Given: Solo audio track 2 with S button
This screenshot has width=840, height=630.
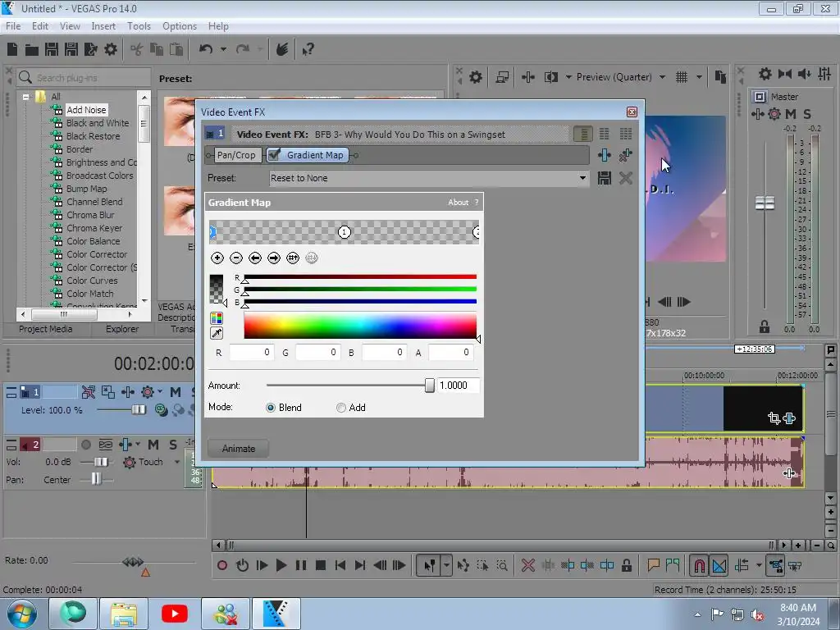Looking at the screenshot, I should 173,445.
